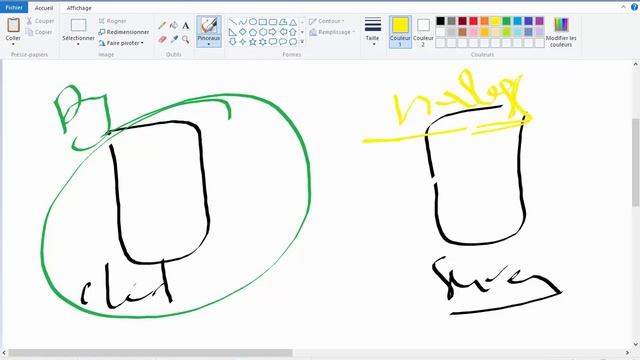The image size is (640, 360).
Task: Click the Rogner crop button
Action: (x=113, y=21)
